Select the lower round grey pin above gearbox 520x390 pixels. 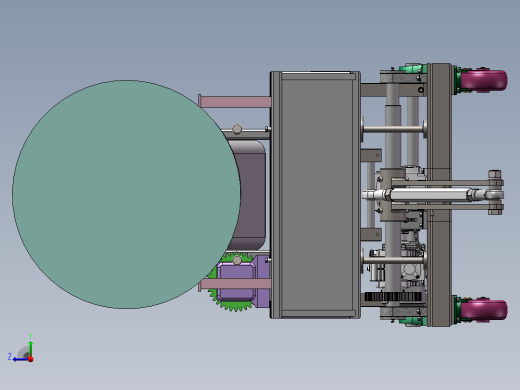point(237,260)
